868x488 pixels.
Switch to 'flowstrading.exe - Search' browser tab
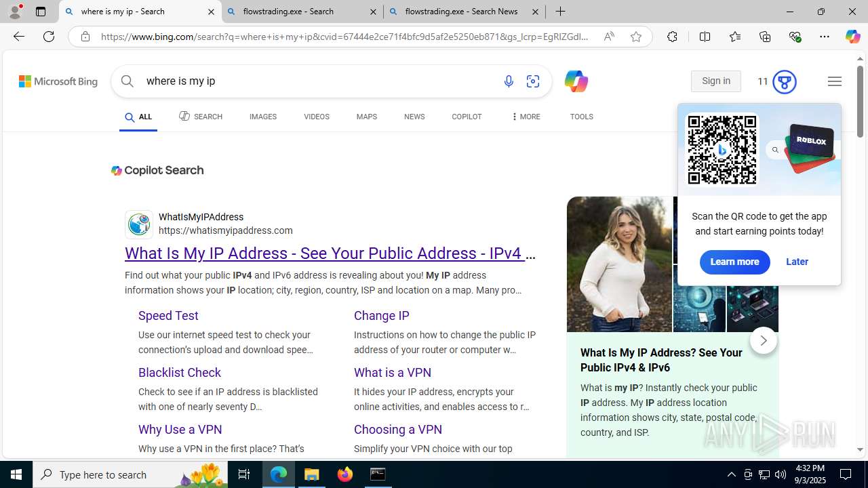(302, 12)
